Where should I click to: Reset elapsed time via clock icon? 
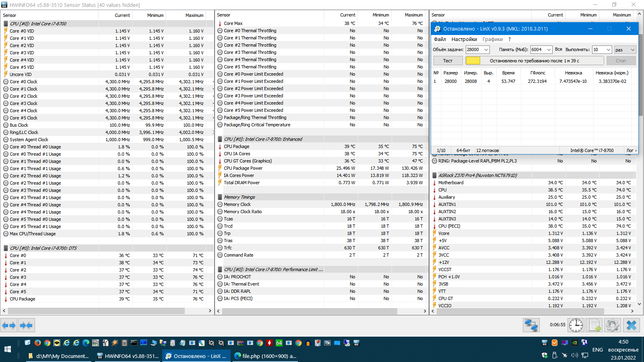(x=576, y=325)
